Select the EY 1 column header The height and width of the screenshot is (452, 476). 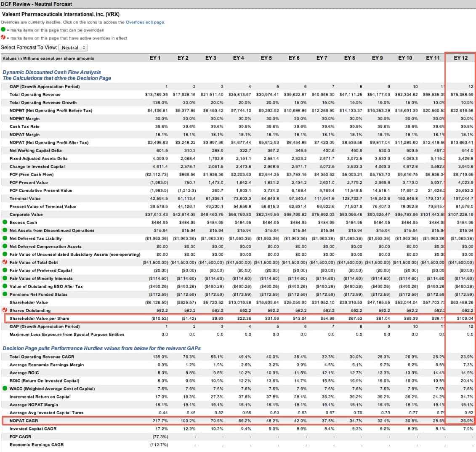(x=155, y=58)
